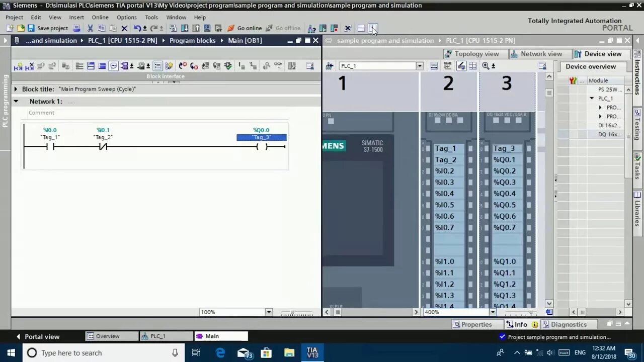Open the Insert menu
The height and width of the screenshot is (362, 644).
(76, 17)
